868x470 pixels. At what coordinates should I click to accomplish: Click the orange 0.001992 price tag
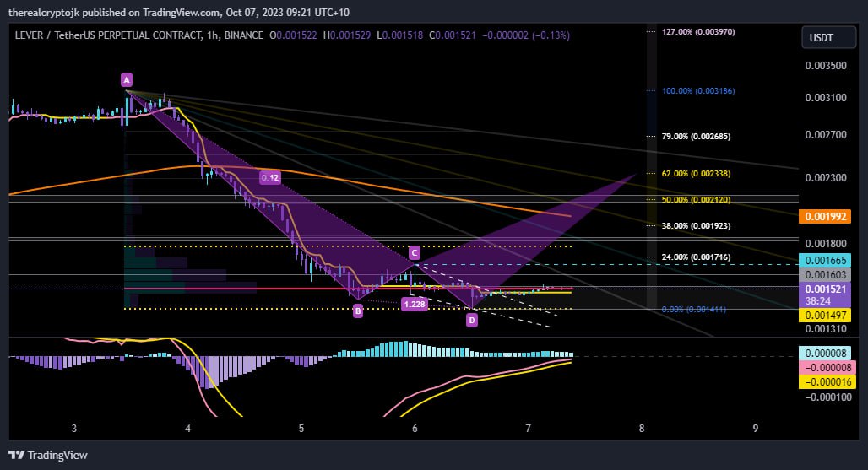825,216
